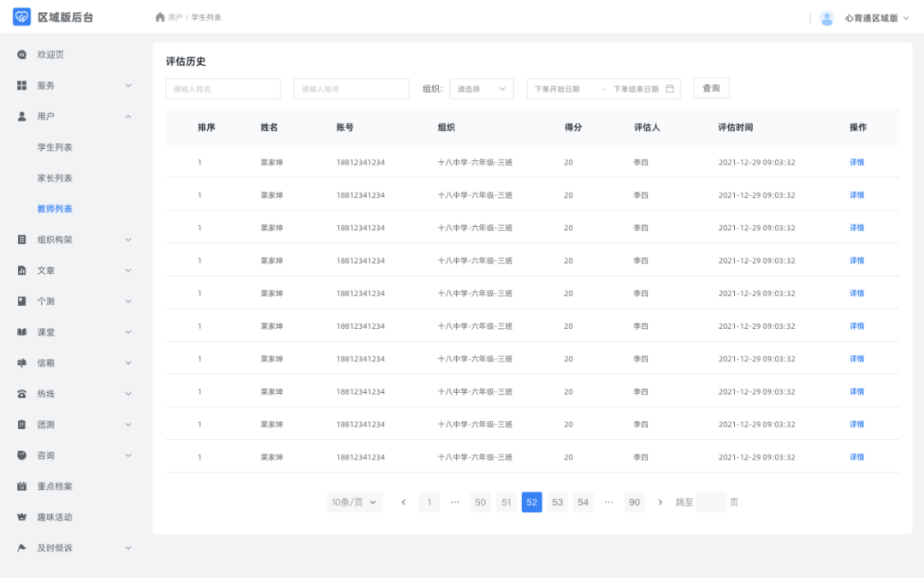This screenshot has height=578, width=924.
Task: Open the 10条/页 page size dropdown
Action: pyautogui.click(x=354, y=503)
